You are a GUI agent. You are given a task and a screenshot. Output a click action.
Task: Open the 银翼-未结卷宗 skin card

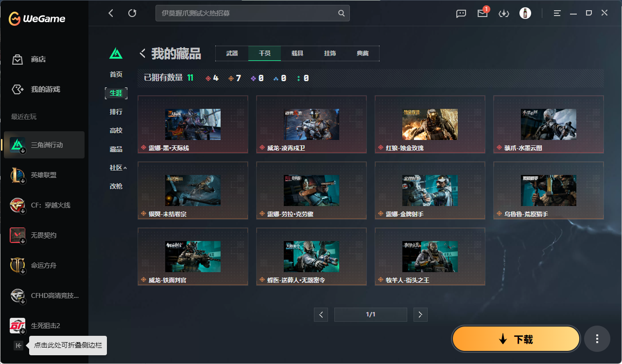tap(193, 191)
